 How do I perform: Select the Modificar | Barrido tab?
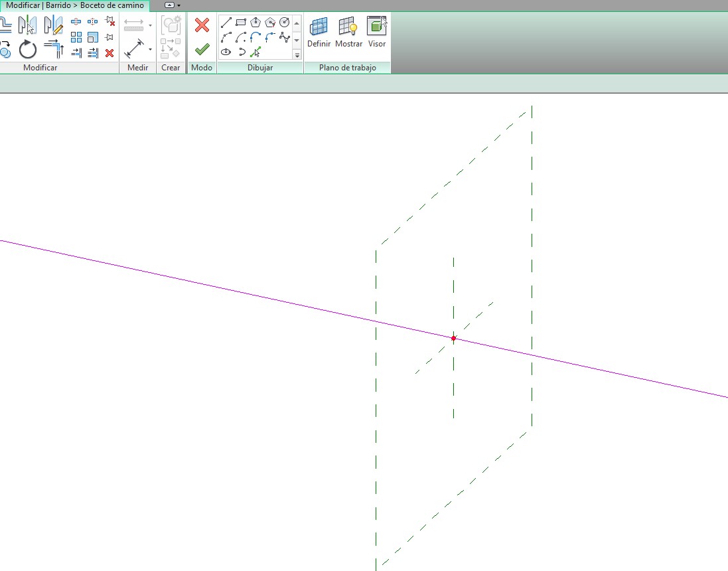tap(75, 5)
